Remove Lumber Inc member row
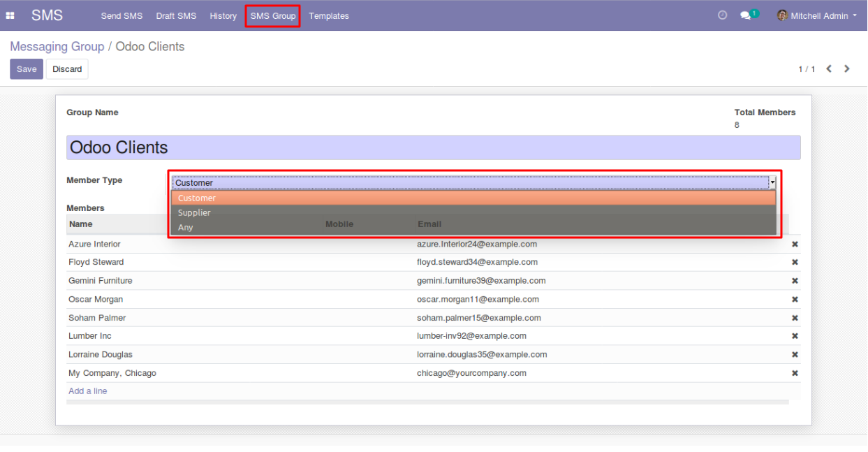868x452 pixels. (x=795, y=336)
